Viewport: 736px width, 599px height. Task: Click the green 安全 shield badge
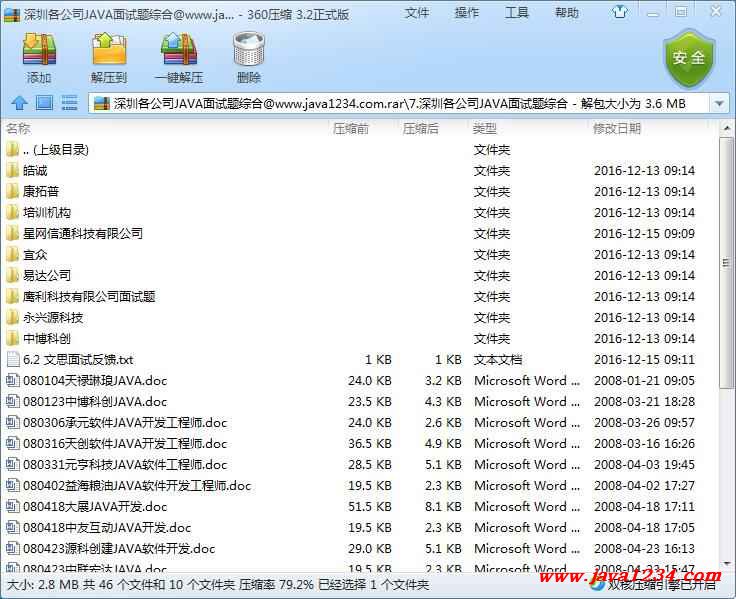689,59
